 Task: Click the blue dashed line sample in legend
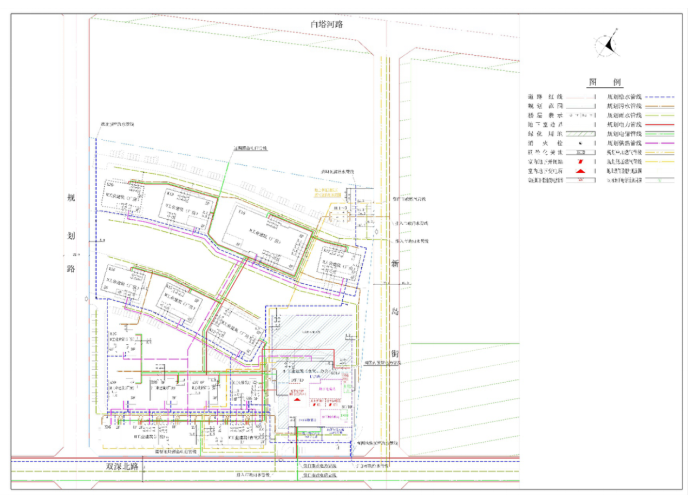(659, 97)
